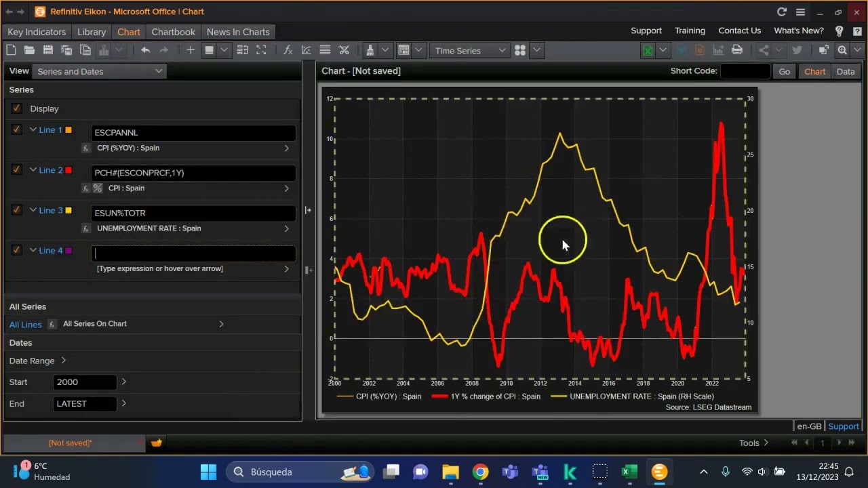
Task: Switch to the Data view tab
Action: pos(846,71)
